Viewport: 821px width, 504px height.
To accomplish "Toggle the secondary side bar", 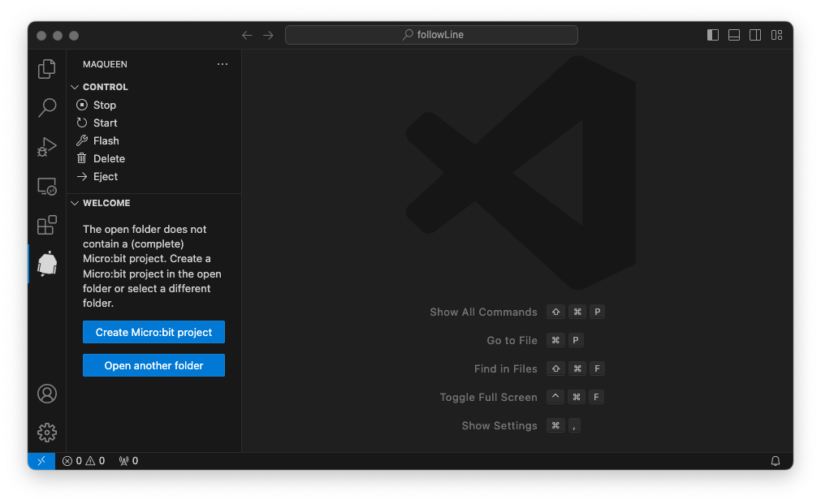I will 755,35.
